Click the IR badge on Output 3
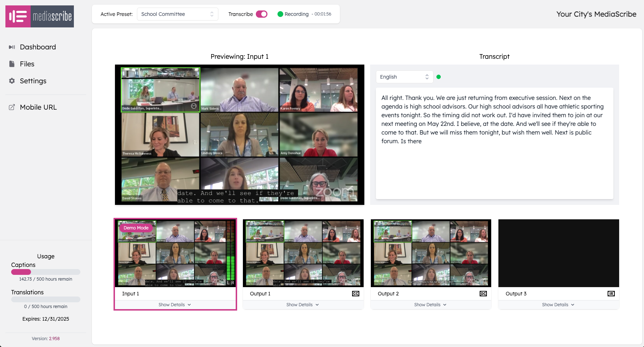 click(x=611, y=293)
